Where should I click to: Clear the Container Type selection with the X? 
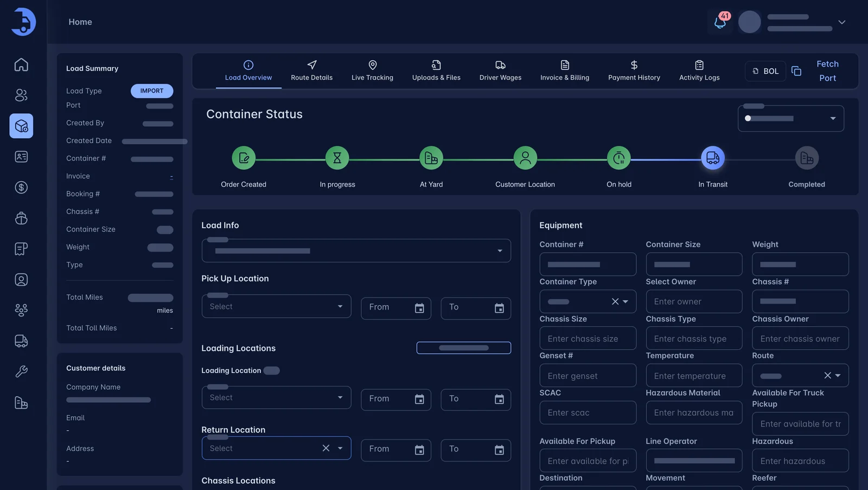[x=615, y=301]
